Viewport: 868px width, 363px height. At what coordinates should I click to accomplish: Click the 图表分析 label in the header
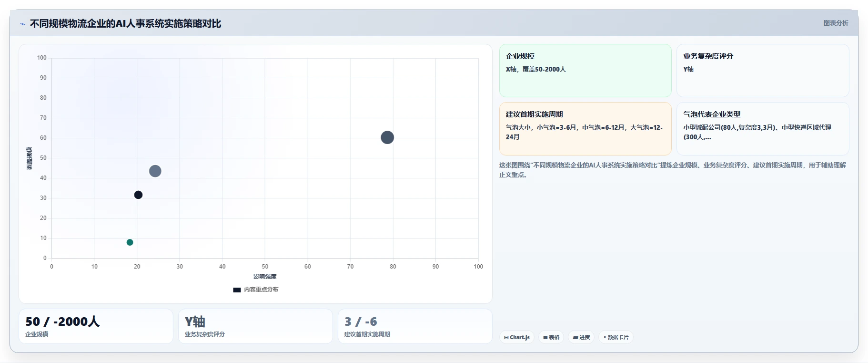[x=836, y=23]
